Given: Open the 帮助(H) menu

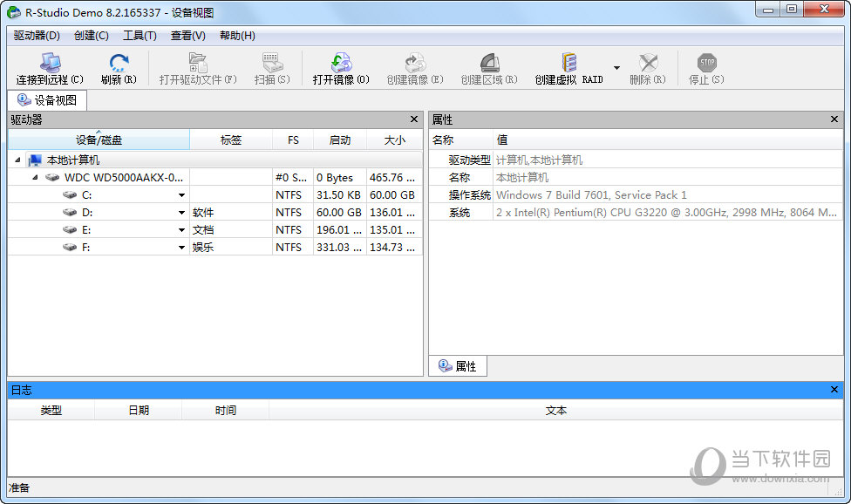Looking at the screenshot, I should (237, 35).
